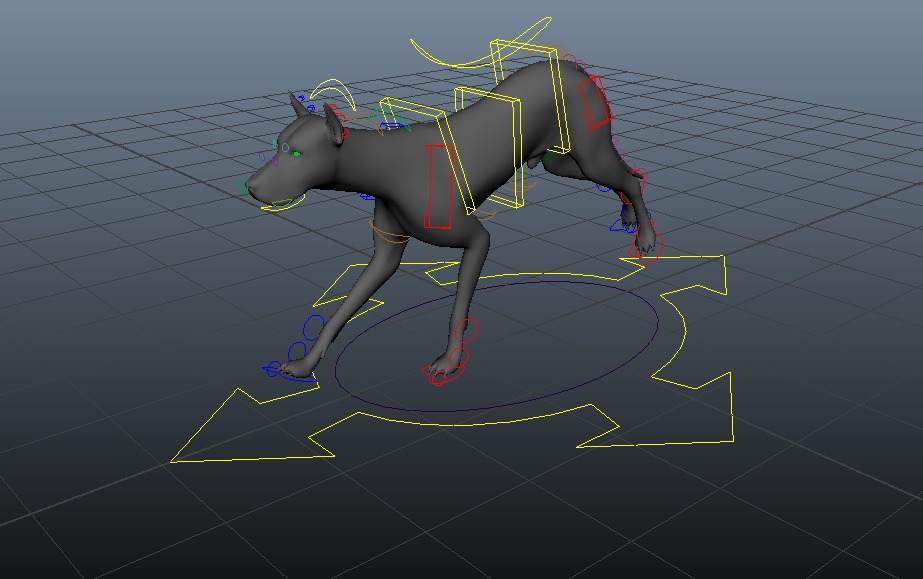923x579 pixels.
Task: Select the red circle around rear paw
Action: point(650,249)
